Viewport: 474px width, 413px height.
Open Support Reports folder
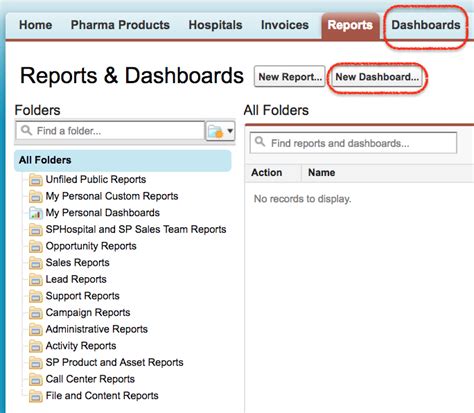[82, 296]
